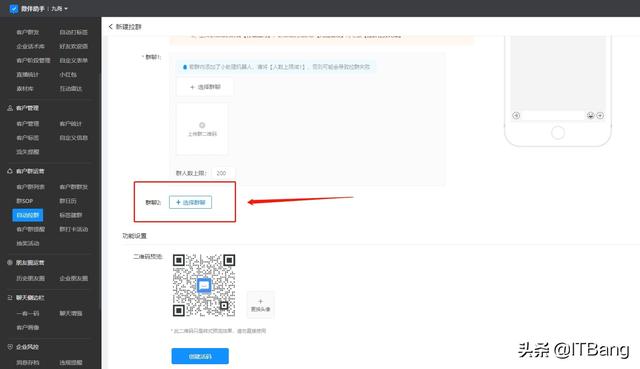
Task: Open 客户群群发 in the sidebar
Action: click(73, 187)
